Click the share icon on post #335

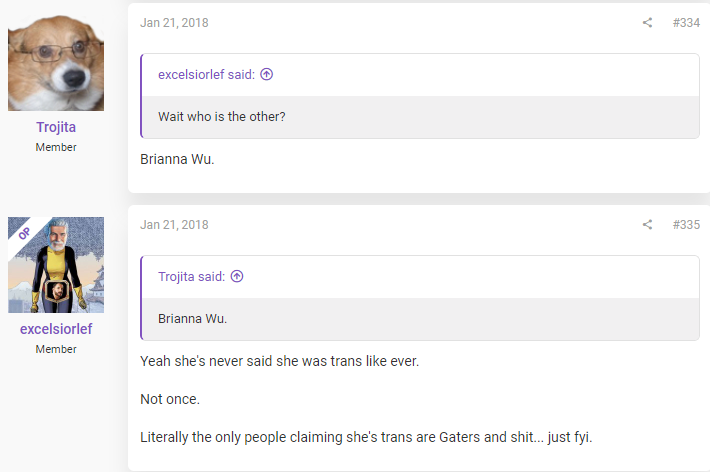(647, 225)
